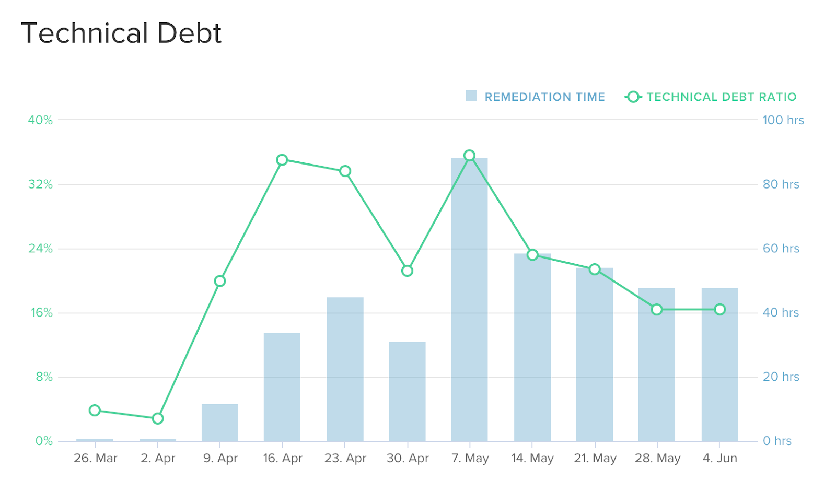This screenshot has width=836, height=504.
Task: Click the tallest bar at 7. May
Action: pyautogui.click(x=469, y=299)
